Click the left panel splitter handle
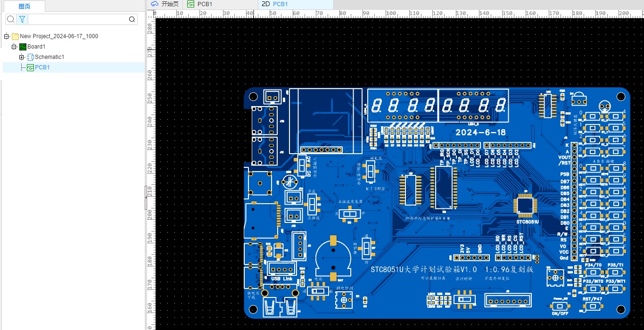The width and height of the screenshot is (644, 330). click(145, 198)
